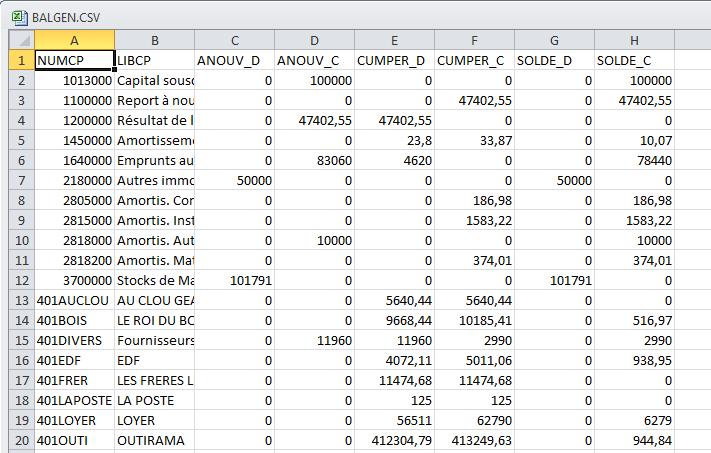Select column D header
The image size is (711, 453).
click(x=315, y=40)
